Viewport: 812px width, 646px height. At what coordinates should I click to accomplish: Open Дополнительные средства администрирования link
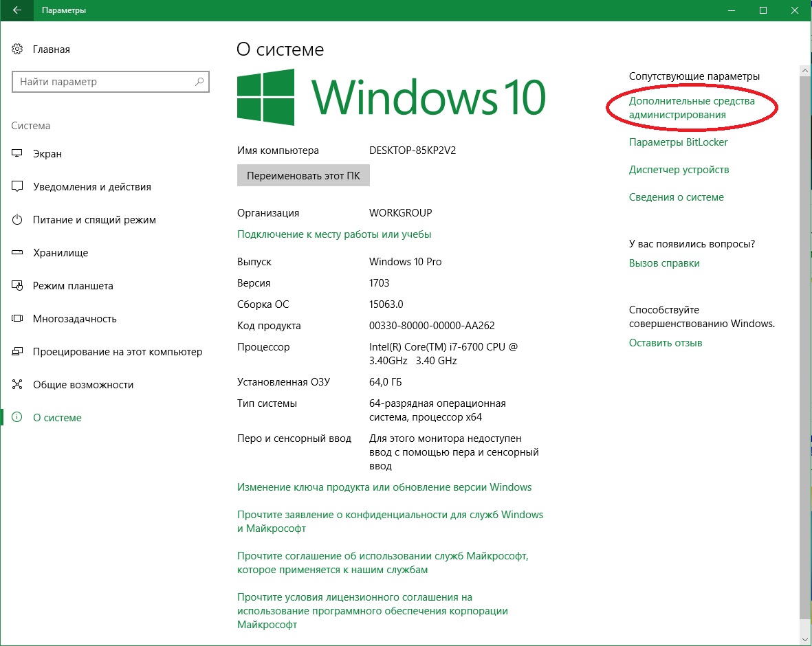point(692,108)
